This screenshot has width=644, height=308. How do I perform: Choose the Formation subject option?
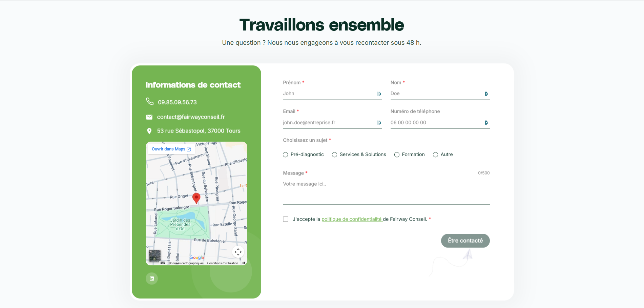pyautogui.click(x=397, y=155)
